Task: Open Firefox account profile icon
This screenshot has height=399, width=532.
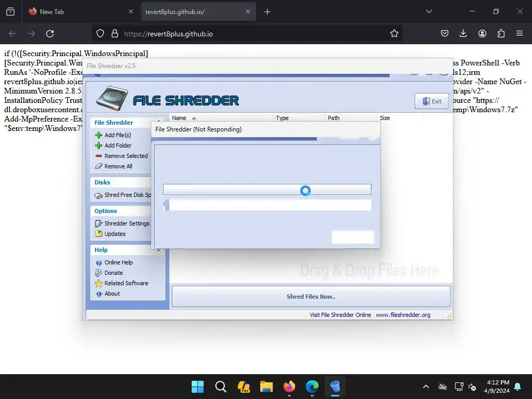Action: point(482,33)
